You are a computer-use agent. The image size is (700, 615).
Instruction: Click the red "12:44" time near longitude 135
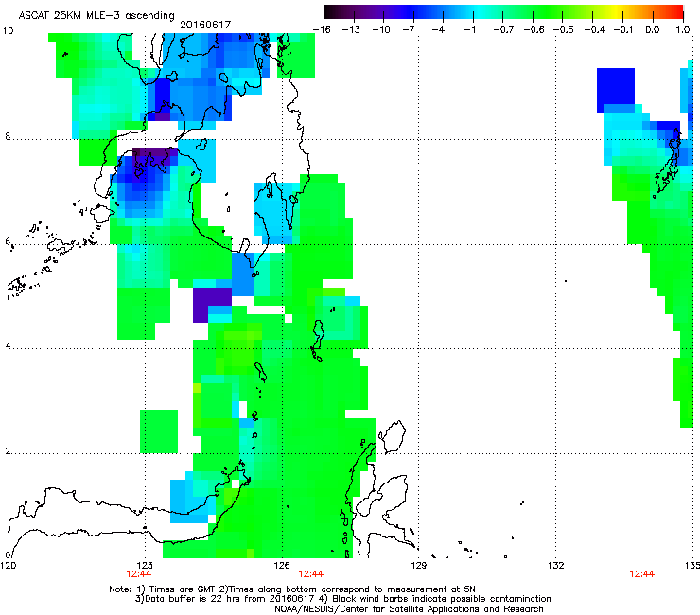[642, 574]
